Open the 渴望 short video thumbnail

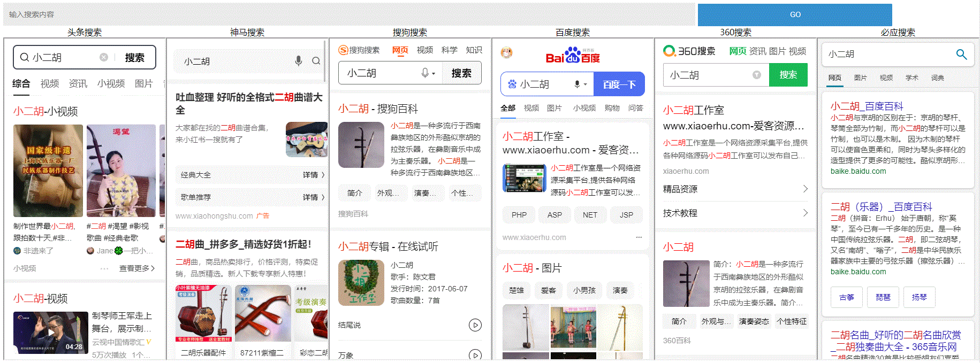(x=121, y=171)
